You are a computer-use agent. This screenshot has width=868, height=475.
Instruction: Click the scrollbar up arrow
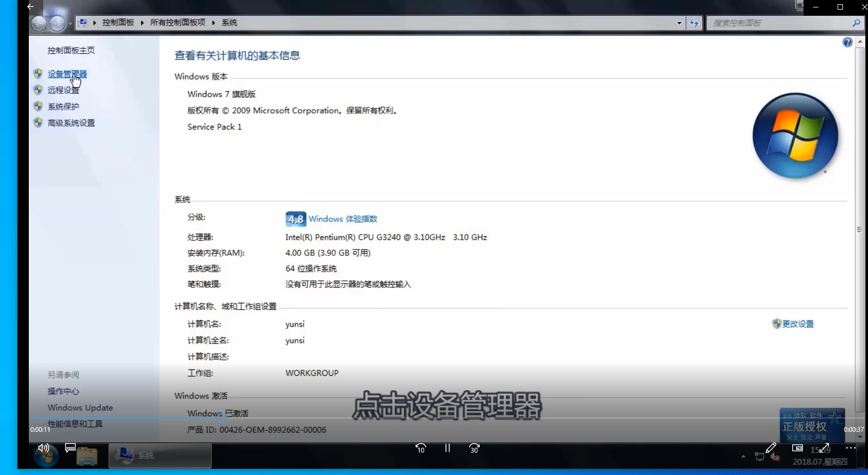(859, 42)
